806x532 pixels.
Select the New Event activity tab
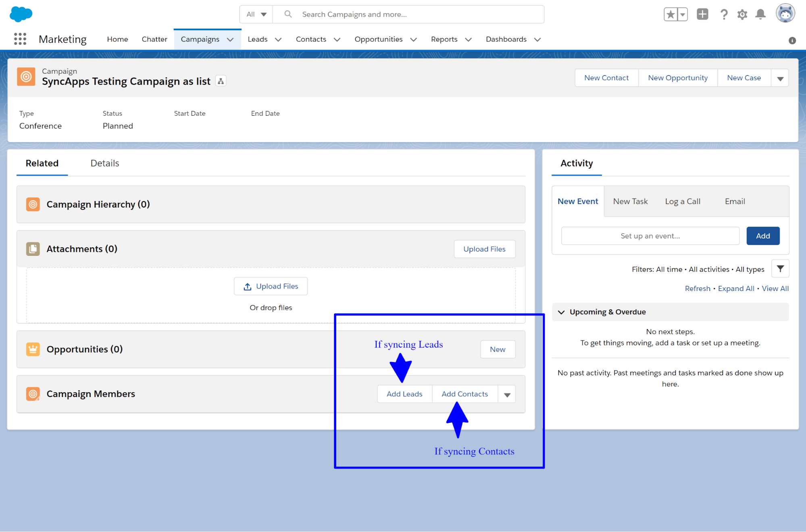click(578, 201)
